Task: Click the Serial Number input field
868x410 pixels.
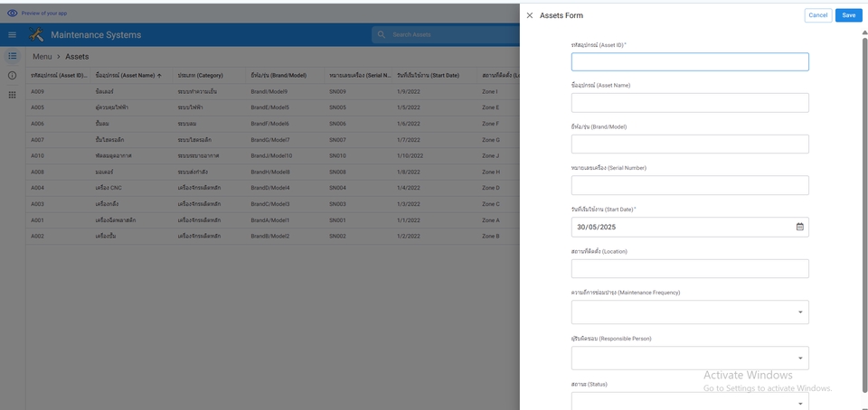Action: tap(690, 185)
